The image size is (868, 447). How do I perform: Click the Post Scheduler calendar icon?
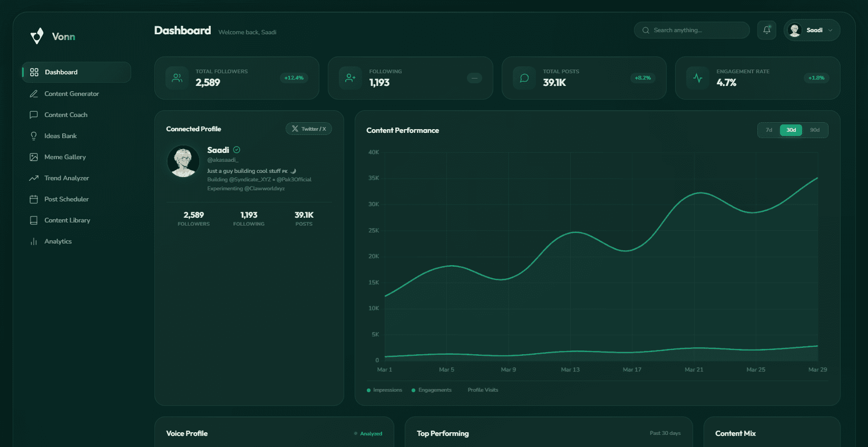pyautogui.click(x=34, y=199)
